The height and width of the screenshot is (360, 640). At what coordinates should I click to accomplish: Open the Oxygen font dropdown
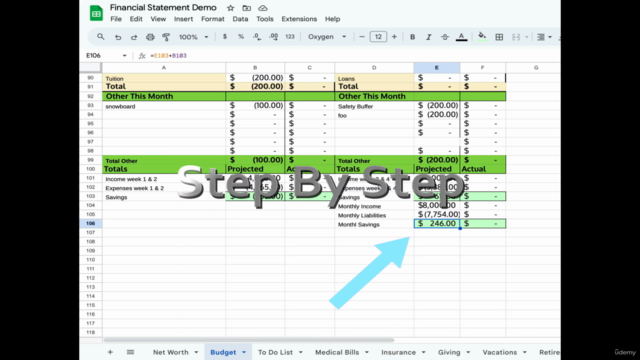pyautogui.click(x=327, y=37)
